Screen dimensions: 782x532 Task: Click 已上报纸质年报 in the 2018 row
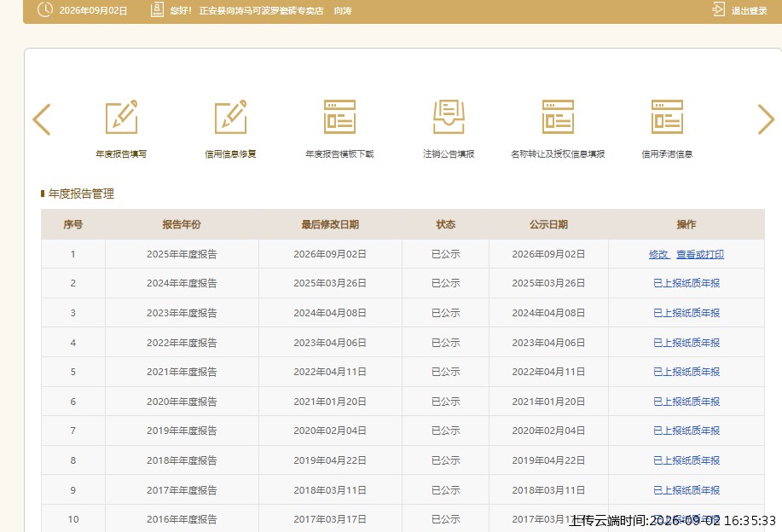click(x=686, y=460)
